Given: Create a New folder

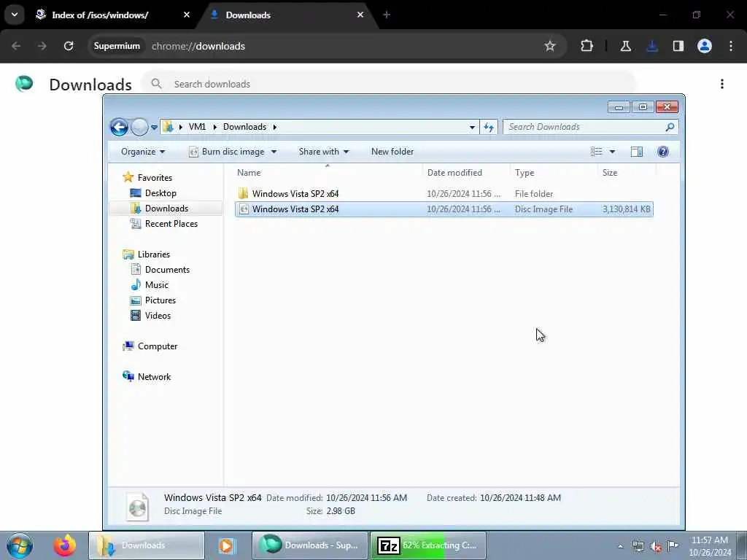Looking at the screenshot, I should 392,152.
